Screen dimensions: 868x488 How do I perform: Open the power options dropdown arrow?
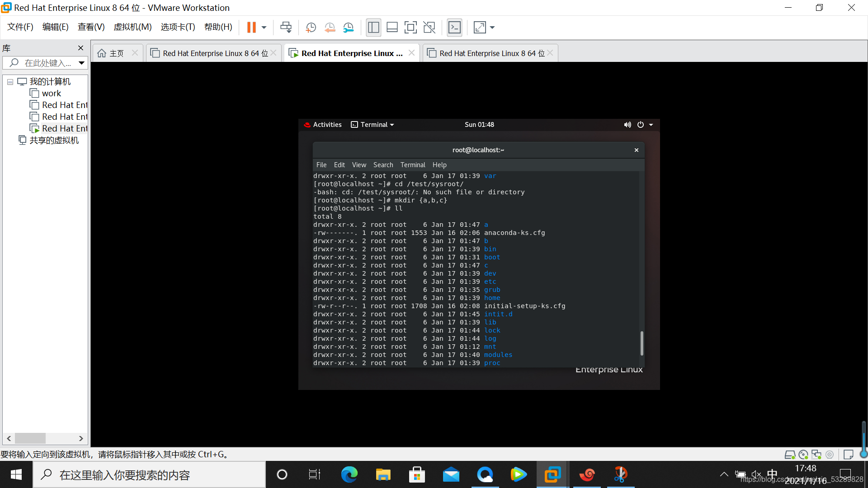pyautogui.click(x=264, y=28)
